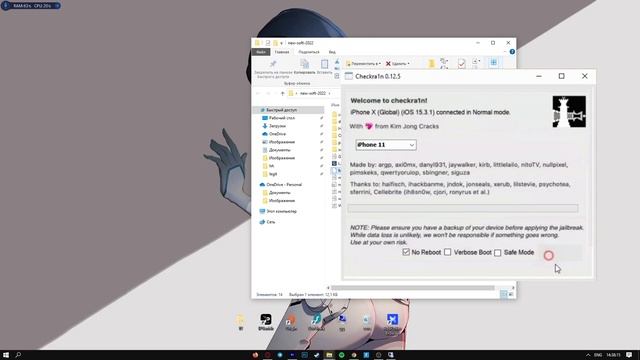Click the bottom-right checkra1n action button
Screen dimensions: 640x360
[x=560, y=253]
